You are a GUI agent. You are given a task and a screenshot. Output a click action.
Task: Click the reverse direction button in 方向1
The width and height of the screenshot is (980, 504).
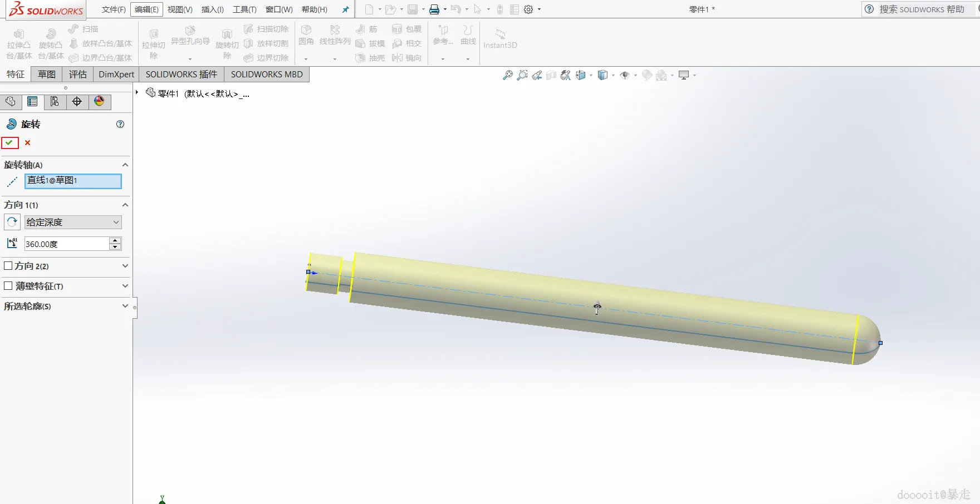(12, 222)
